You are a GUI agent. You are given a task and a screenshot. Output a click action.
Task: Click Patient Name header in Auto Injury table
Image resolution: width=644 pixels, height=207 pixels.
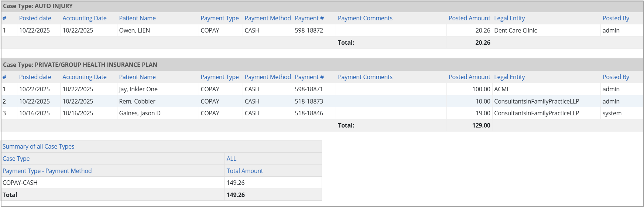pyautogui.click(x=137, y=18)
